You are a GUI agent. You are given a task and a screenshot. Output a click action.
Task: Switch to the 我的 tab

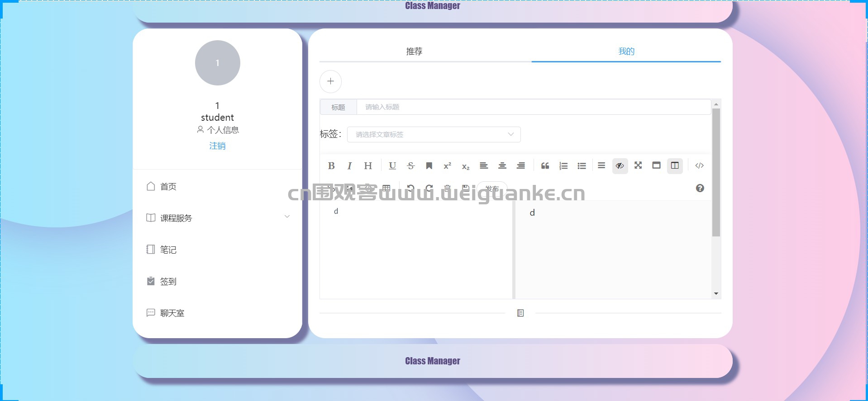tap(626, 52)
